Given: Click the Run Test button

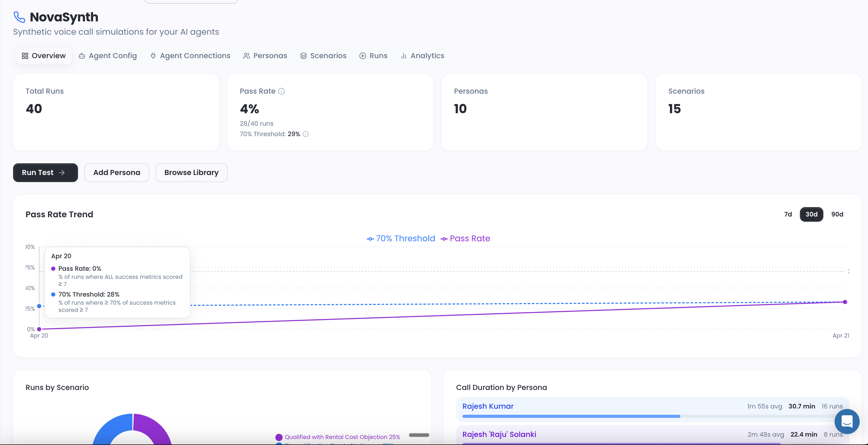Looking at the screenshot, I should [x=45, y=172].
